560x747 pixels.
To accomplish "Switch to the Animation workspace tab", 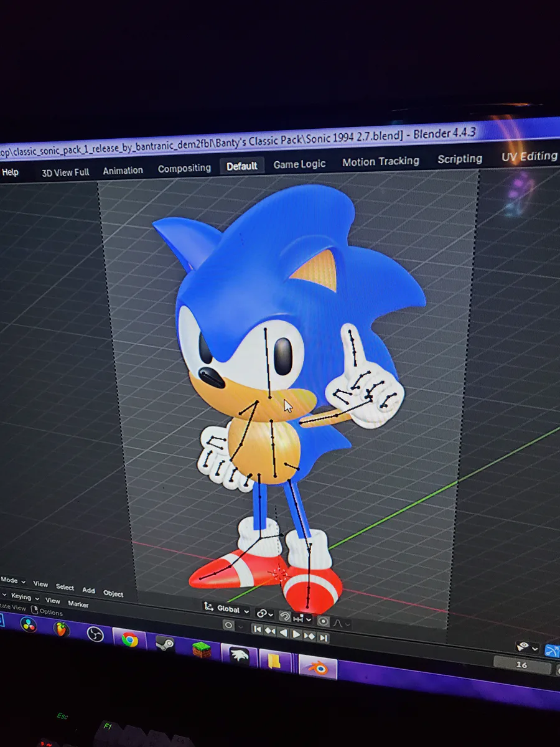I will [123, 171].
